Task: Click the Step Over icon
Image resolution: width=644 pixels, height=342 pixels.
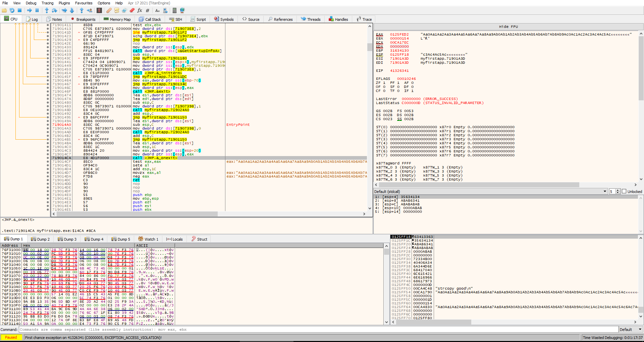Action: (54, 10)
